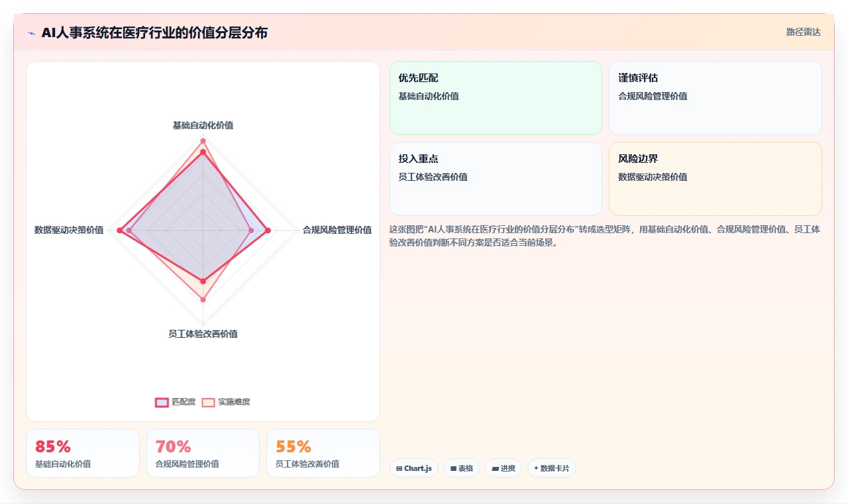848x504 pixels.
Task: Click the 基础自动化价值 radar axis label
Action: (203, 125)
